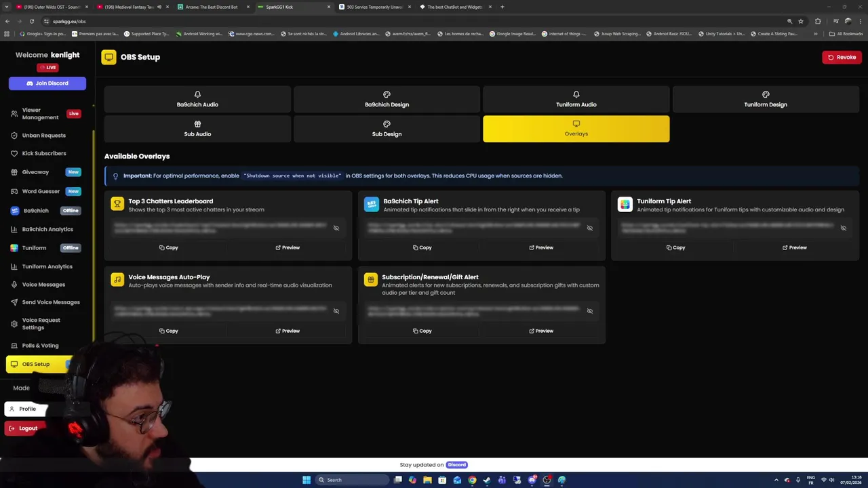The image size is (868, 488).
Task: Click the Viewer Management sidebar icon
Action: pos(14,114)
